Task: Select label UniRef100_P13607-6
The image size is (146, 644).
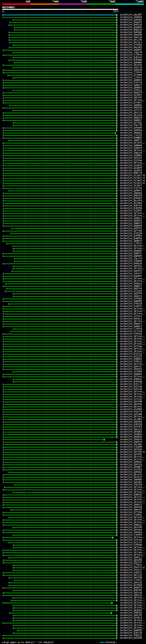Action: [132, 183]
